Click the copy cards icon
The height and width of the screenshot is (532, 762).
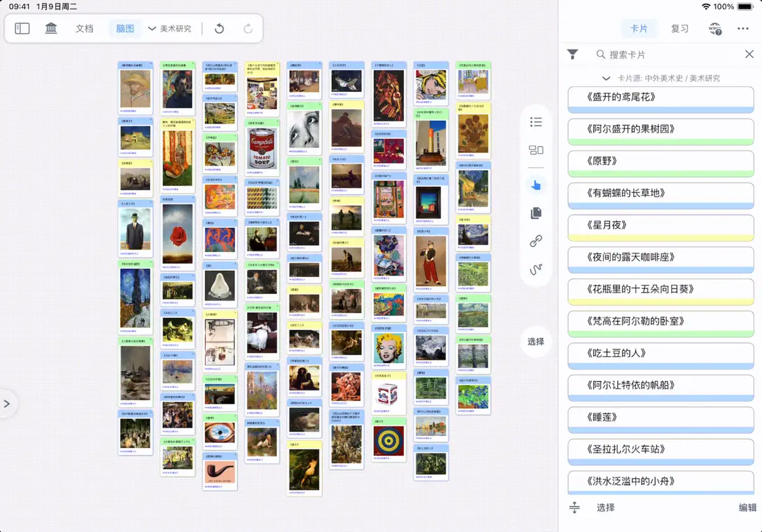[536, 213]
